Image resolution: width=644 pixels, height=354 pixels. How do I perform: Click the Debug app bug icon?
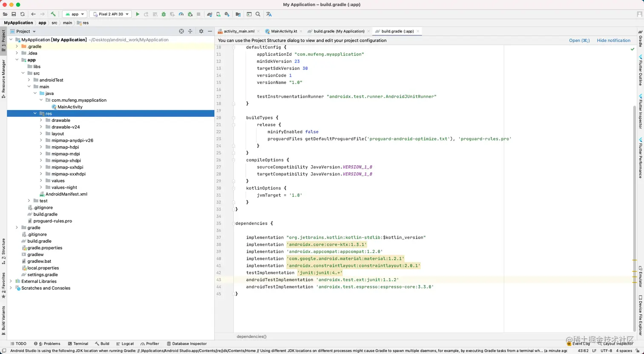pos(164,14)
